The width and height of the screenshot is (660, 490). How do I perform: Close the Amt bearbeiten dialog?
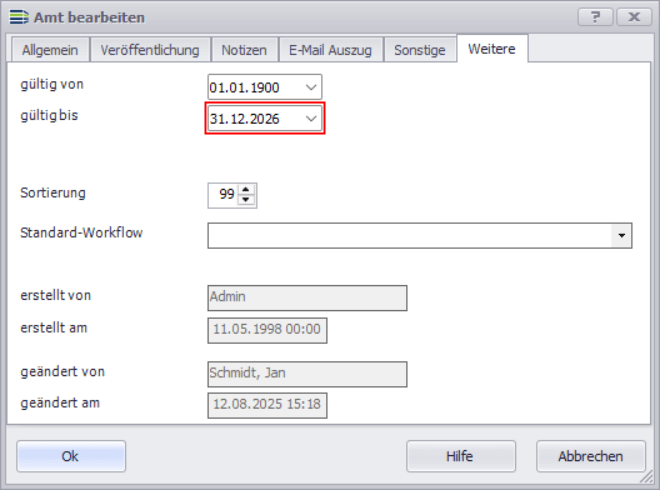634,17
